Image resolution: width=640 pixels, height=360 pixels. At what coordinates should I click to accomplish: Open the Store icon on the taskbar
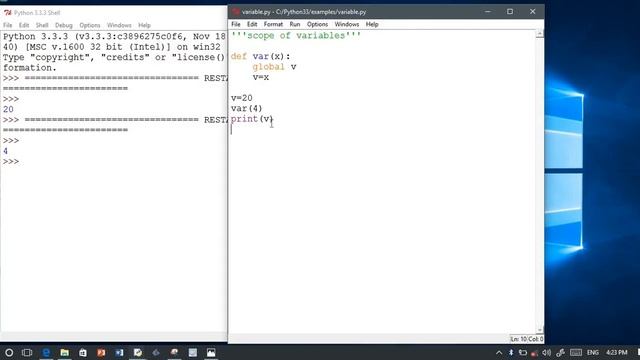pyautogui.click(x=83, y=353)
